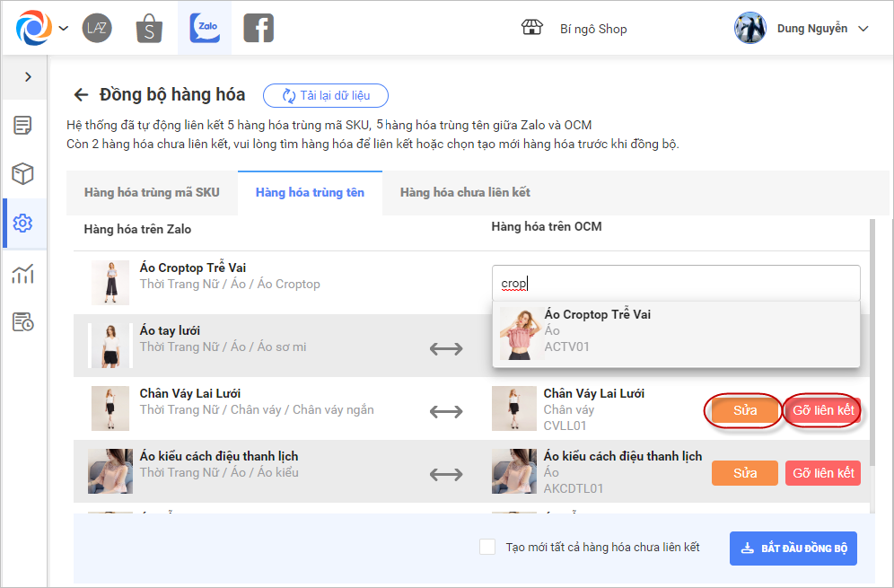
Task: Open the Lazada channel icon
Action: [x=97, y=29]
